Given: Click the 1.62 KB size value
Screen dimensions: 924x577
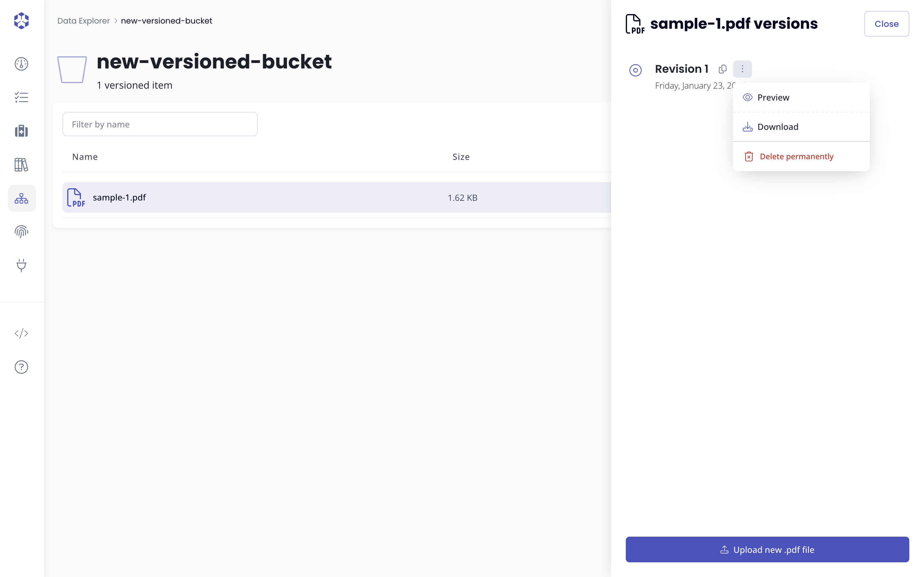Looking at the screenshot, I should [x=462, y=198].
